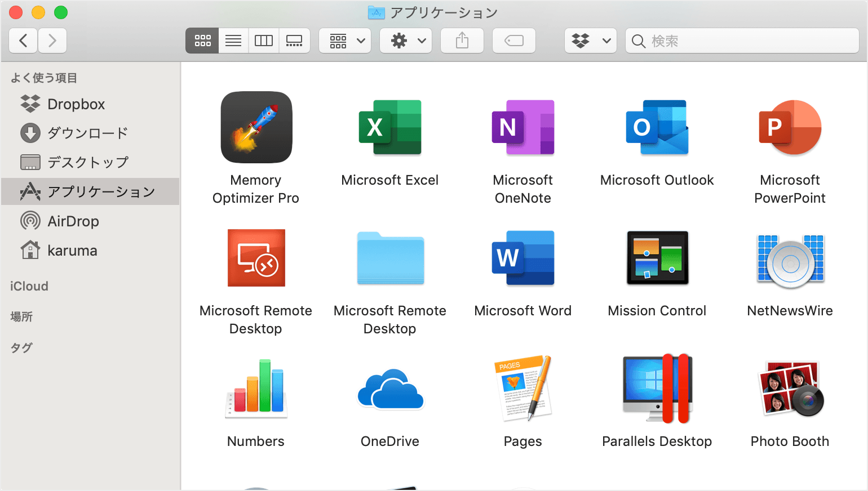Viewport: 868px width, 491px height.
Task: Click the Mission Control name label
Action: [x=657, y=311]
